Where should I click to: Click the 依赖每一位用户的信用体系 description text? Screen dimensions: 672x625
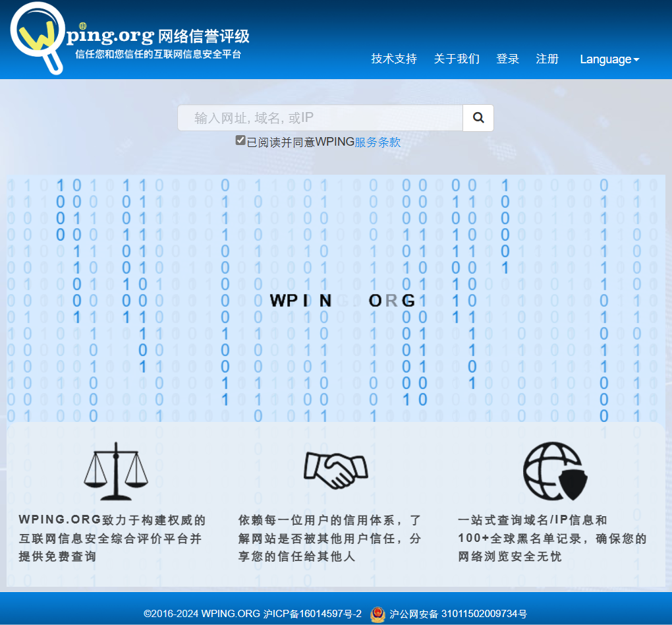[329, 538]
